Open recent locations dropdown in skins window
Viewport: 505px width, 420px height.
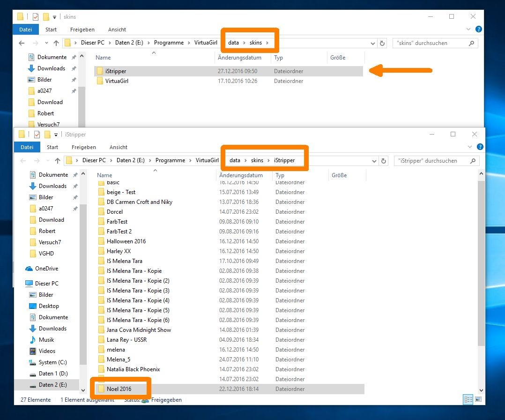[46, 43]
